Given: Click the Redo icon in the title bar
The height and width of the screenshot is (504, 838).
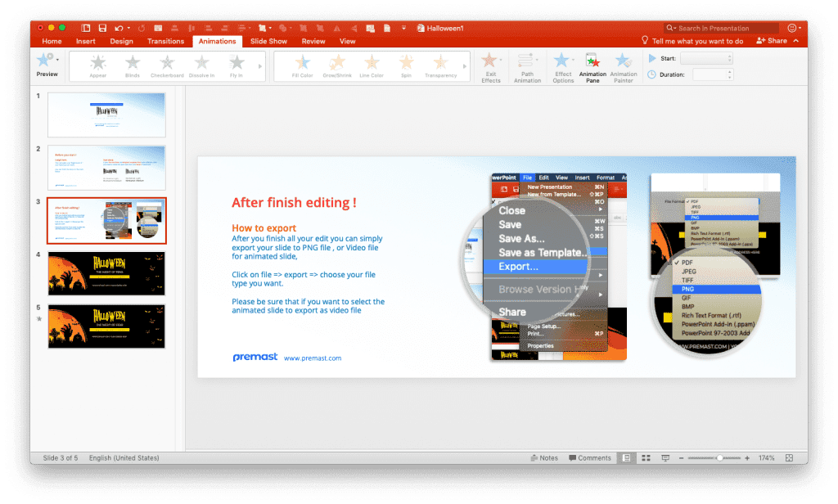Looking at the screenshot, I should [141, 28].
